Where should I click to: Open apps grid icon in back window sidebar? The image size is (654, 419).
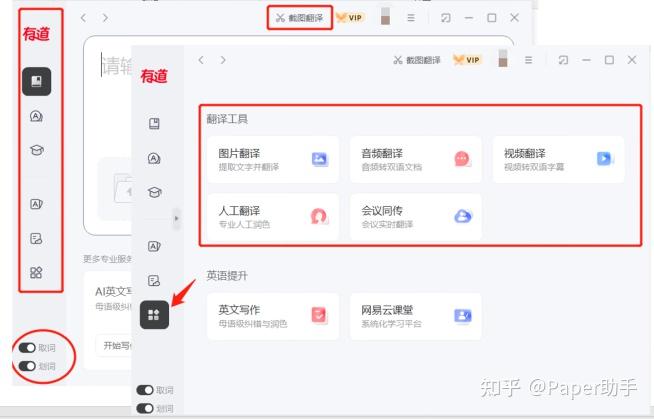coord(37,273)
